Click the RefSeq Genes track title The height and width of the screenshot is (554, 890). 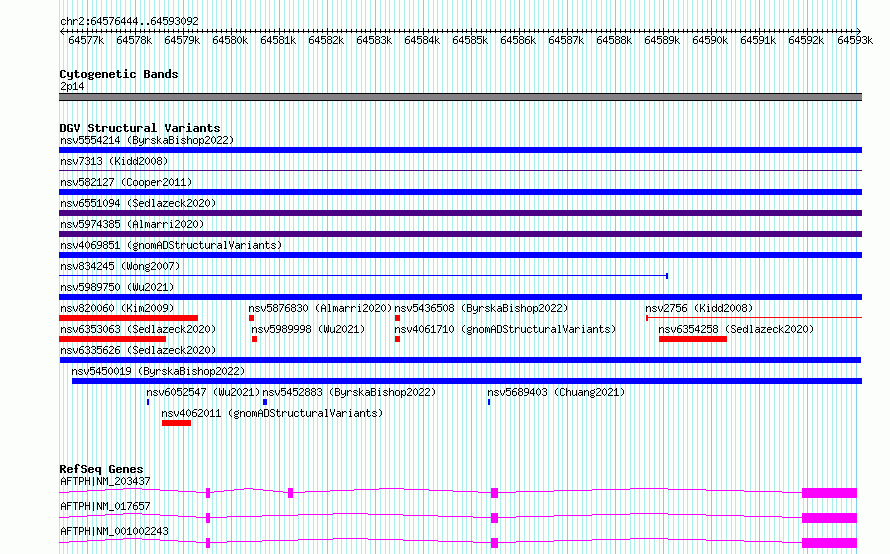click(101, 469)
